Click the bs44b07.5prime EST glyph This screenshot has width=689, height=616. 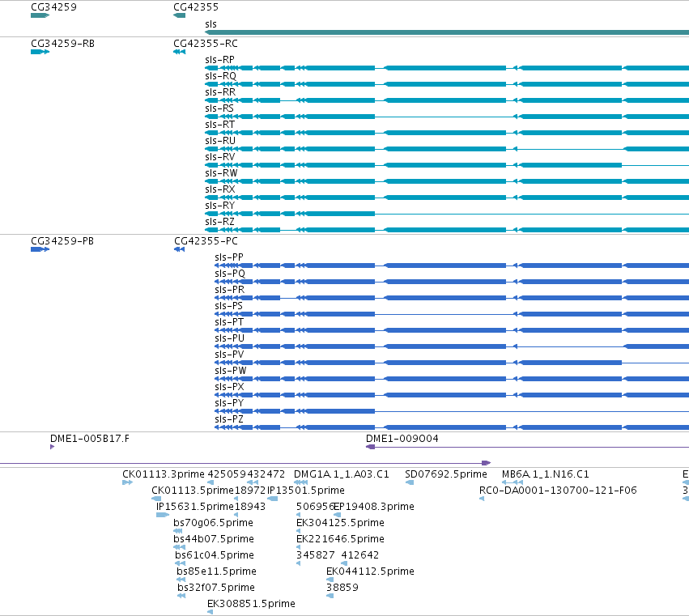(179, 547)
